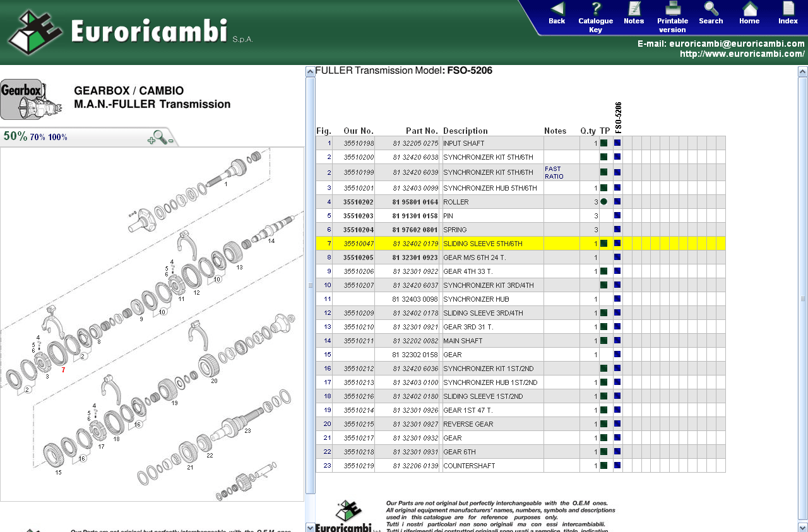Viewport: 808px width, 532px height.
Task: Click TP green square for COUNTERSHAFT row
Action: coord(603,466)
